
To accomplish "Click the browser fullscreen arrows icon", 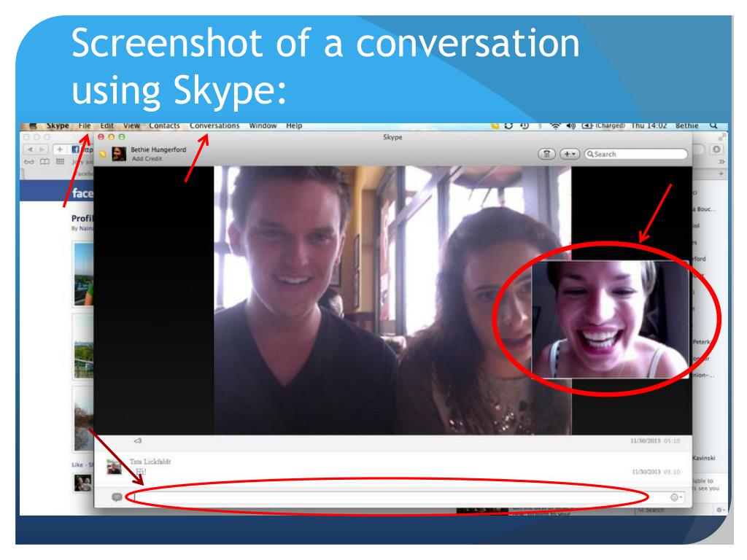I will [x=721, y=137].
